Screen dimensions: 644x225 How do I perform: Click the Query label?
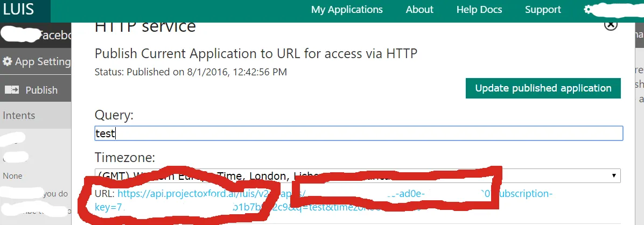(x=114, y=115)
